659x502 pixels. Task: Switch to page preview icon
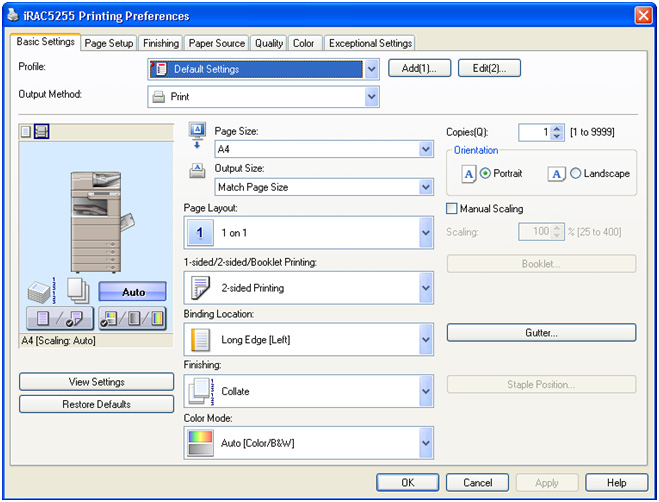click(x=26, y=132)
